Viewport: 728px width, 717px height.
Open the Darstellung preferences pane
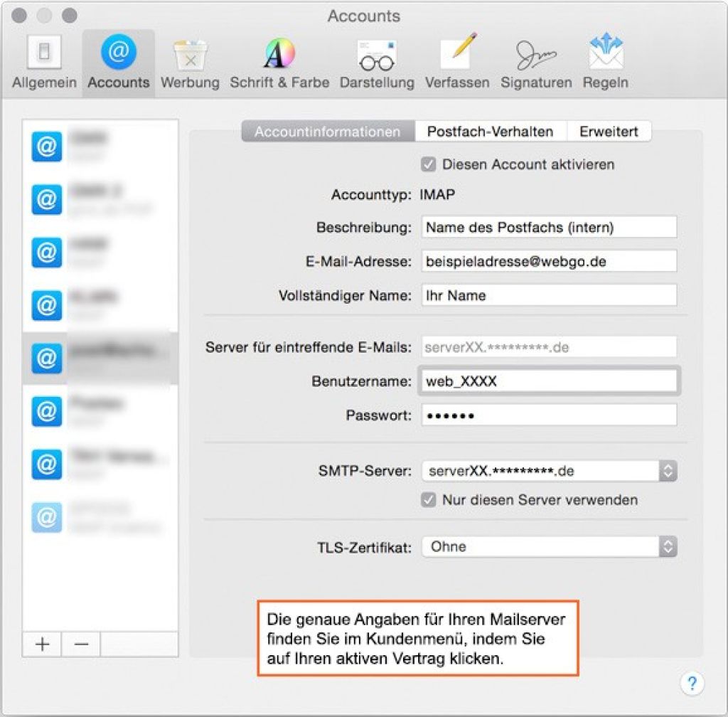(377, 64)
